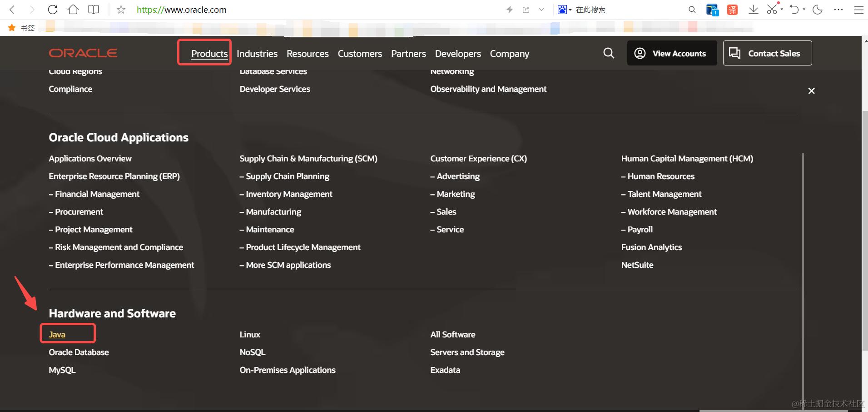Click the page vertical scrollbar
Image resolution: width=868 pixels, height=412 pixels.
coord(865,227)
